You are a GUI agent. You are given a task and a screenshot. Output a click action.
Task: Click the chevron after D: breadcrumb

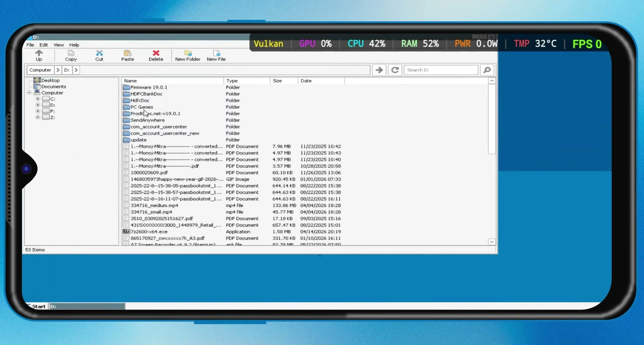76,70
